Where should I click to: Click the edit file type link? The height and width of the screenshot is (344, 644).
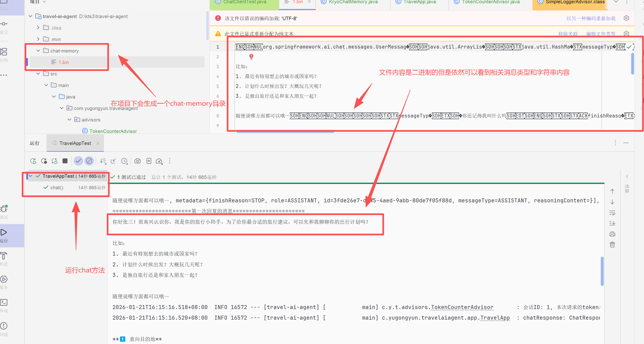point(601,34)
